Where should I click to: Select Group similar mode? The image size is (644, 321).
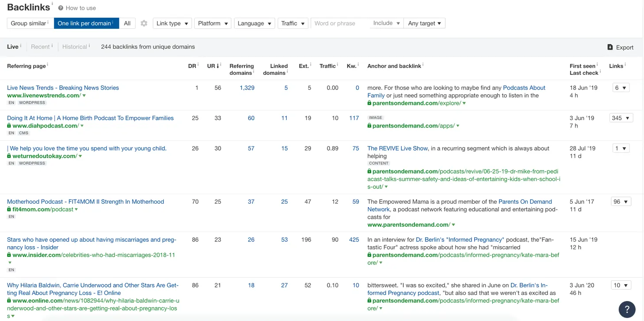click(30, 23)
